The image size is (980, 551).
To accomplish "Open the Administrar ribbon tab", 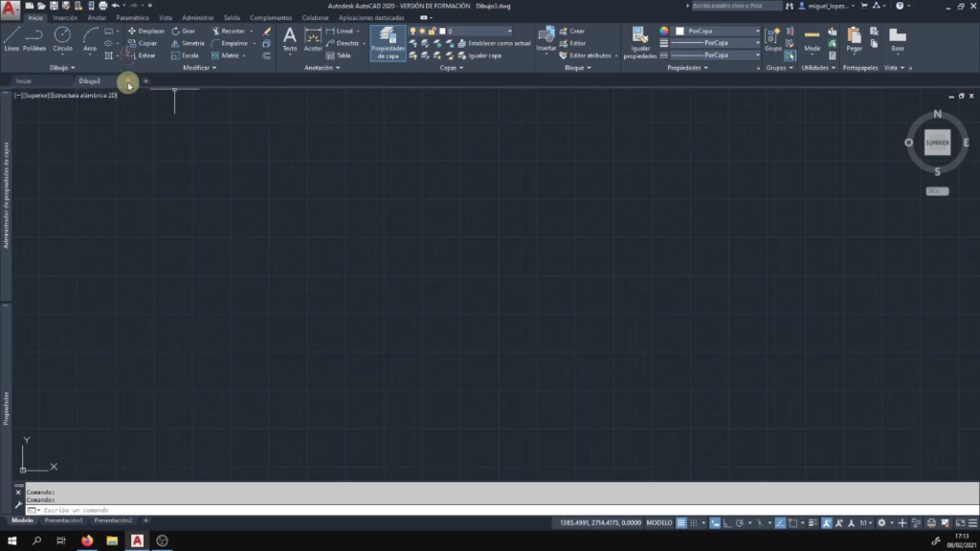I will 197,17.
